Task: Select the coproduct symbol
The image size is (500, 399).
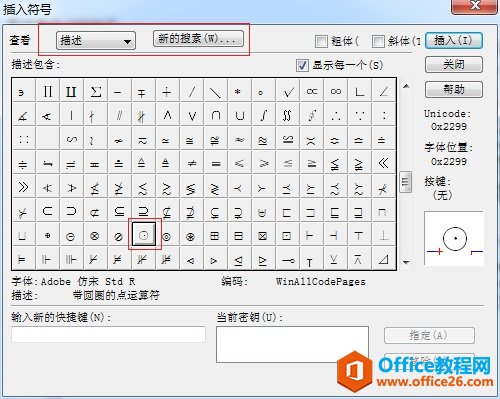Action: pyautogui.click(x=72, y=92)
